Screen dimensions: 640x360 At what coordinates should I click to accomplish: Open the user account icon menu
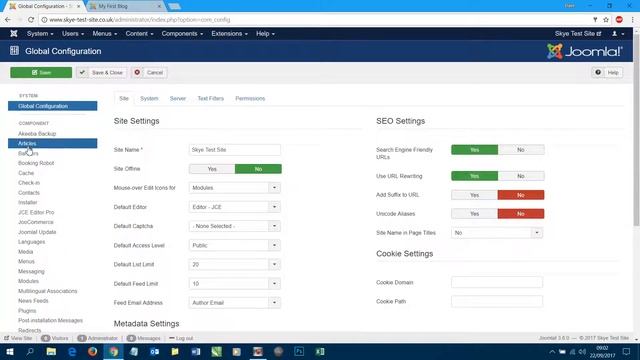coord(618,33)
